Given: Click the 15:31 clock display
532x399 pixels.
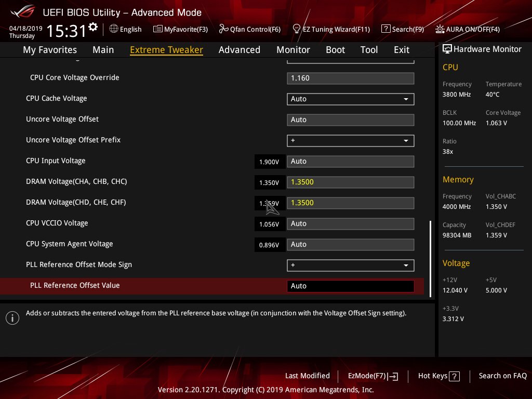Looking at the screenshot, I should coord(66,31).
